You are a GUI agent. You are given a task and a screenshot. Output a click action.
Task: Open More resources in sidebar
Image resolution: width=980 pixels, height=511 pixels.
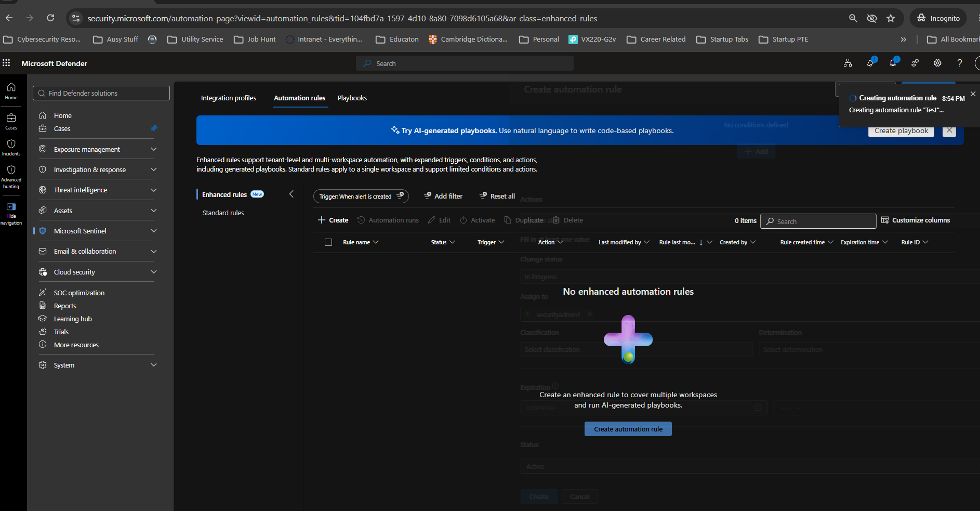pyautogui.click(x=76, y=345)
